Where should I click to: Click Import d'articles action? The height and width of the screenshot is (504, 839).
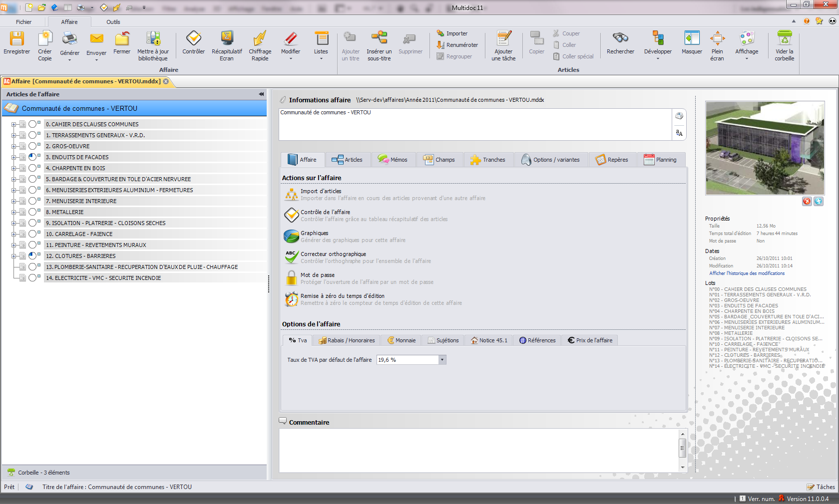(x=321, y=191)
